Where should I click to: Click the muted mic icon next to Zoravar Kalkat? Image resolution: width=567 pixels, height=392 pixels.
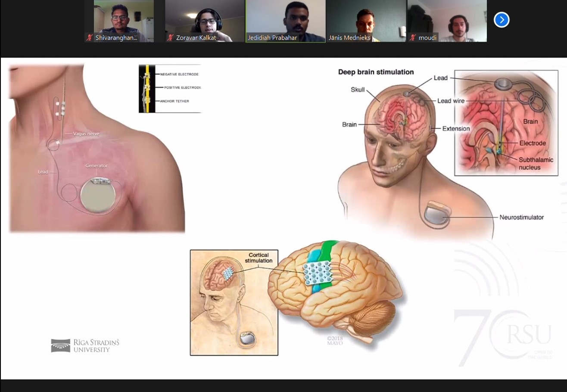click(170, 37)
